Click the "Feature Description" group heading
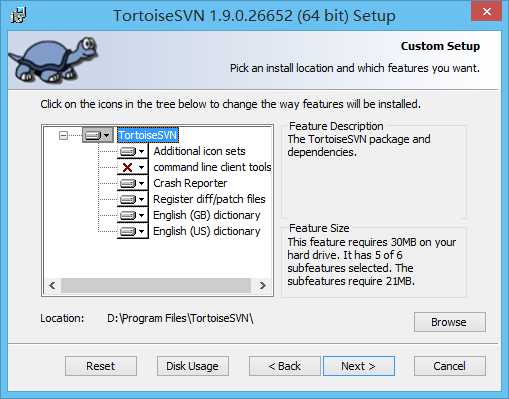 [336, 126]
